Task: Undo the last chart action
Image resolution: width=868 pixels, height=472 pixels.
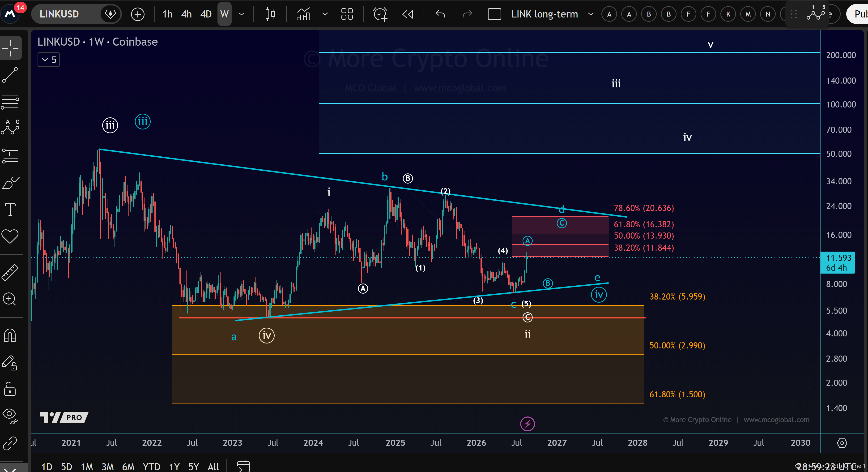Action: point(440,14)
